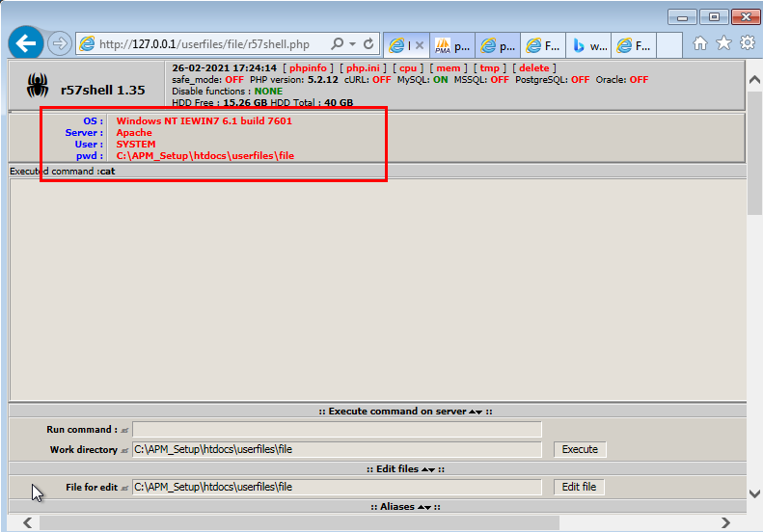Click the small icon next to Work directory label

[124, 450]
